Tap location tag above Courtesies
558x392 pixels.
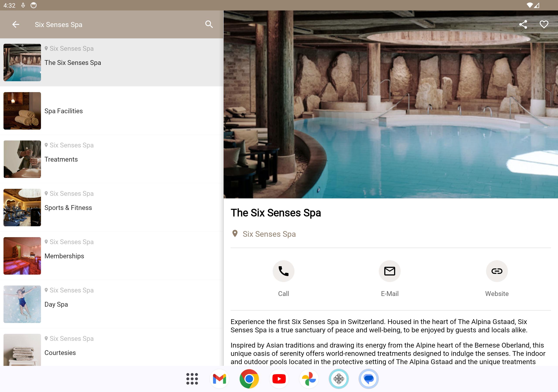tap(69, 338)
